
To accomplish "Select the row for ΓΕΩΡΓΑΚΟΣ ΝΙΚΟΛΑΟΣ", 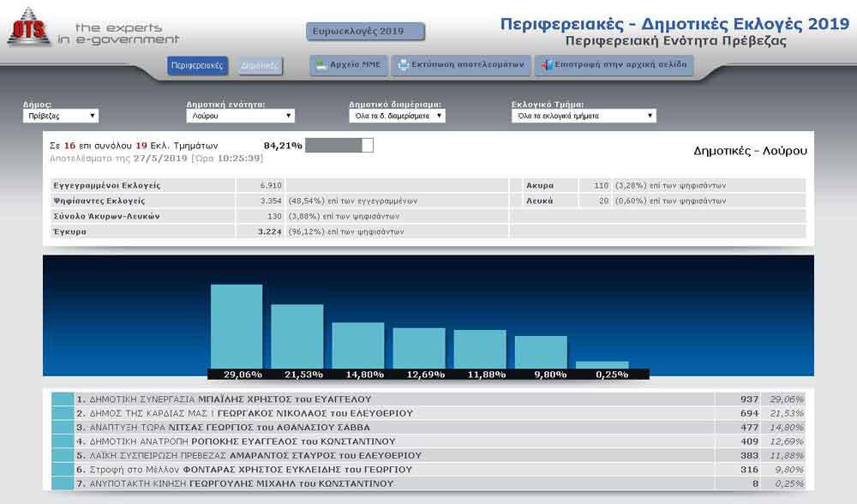I will coord(428,413).
